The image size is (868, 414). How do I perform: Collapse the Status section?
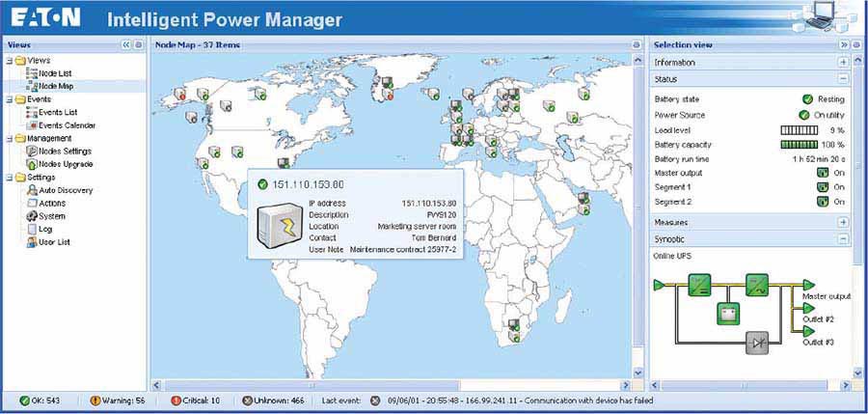point(843,79)
